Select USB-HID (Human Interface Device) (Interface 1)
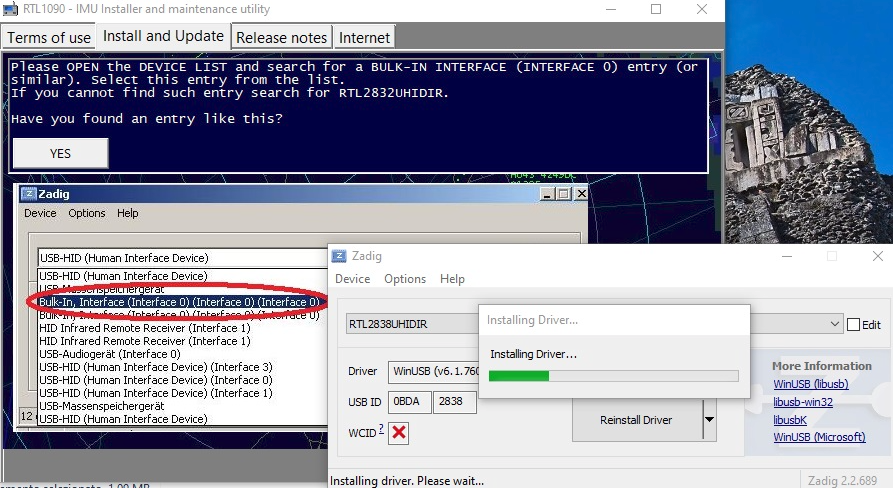Viewport: 893px width, 488px height. 155,393
